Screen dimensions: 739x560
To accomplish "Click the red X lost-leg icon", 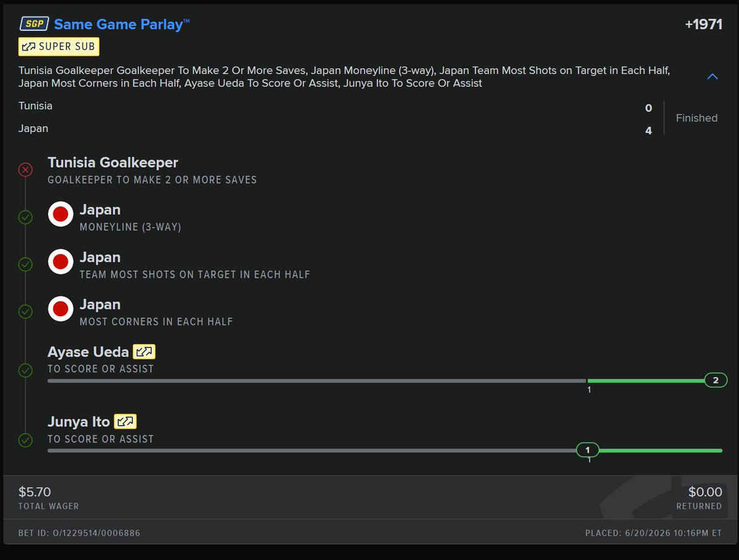I will coord(25,170).
